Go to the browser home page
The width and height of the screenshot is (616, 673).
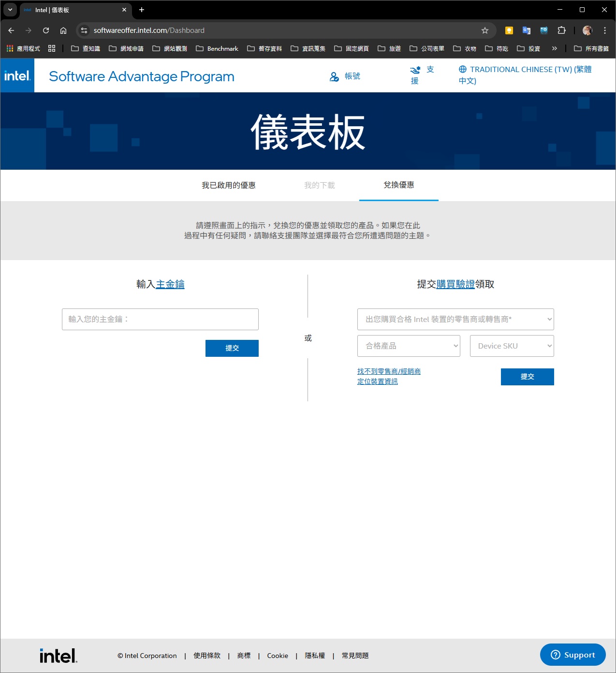pos(63,30)
